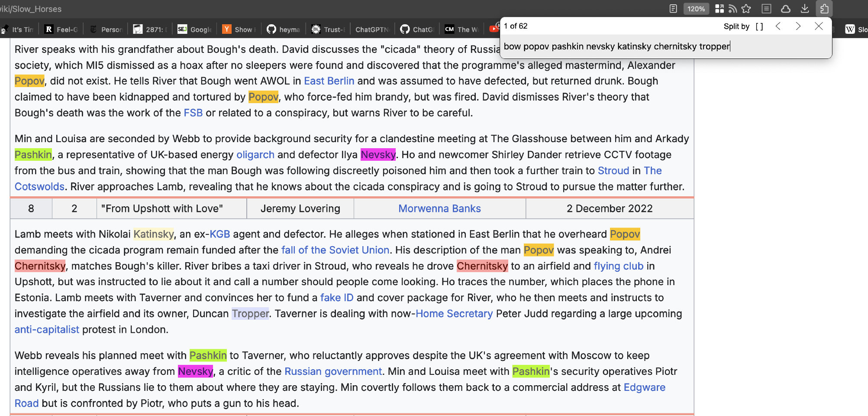Go to the previous search match

778,26
